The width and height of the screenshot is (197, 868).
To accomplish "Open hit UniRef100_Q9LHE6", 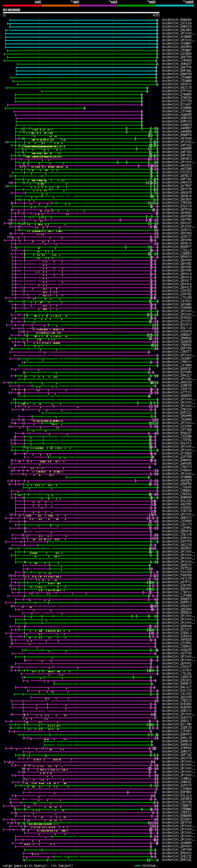I will point(176,30).
